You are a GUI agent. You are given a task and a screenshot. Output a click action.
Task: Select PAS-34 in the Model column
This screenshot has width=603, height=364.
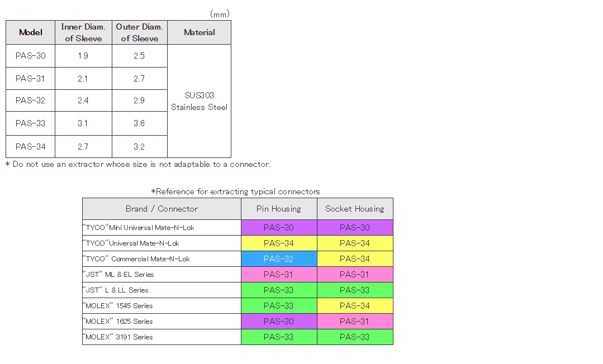(x=30, y=147)
